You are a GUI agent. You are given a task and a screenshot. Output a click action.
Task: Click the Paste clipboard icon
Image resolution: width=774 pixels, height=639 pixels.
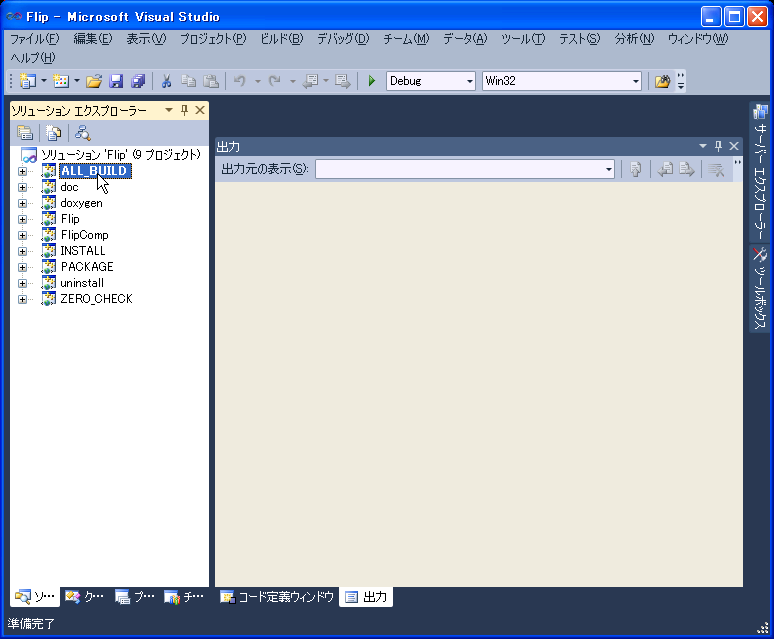click(x=211, y=81)
